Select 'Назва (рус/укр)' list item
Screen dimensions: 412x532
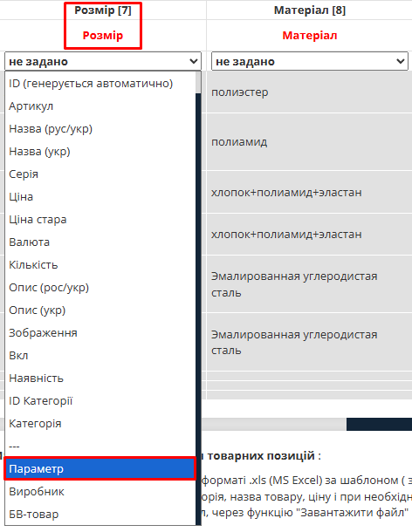[x=100, y=129]
